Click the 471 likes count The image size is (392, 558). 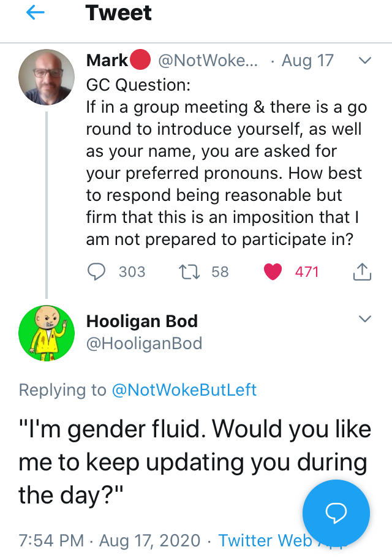click(x=307, y=271)
